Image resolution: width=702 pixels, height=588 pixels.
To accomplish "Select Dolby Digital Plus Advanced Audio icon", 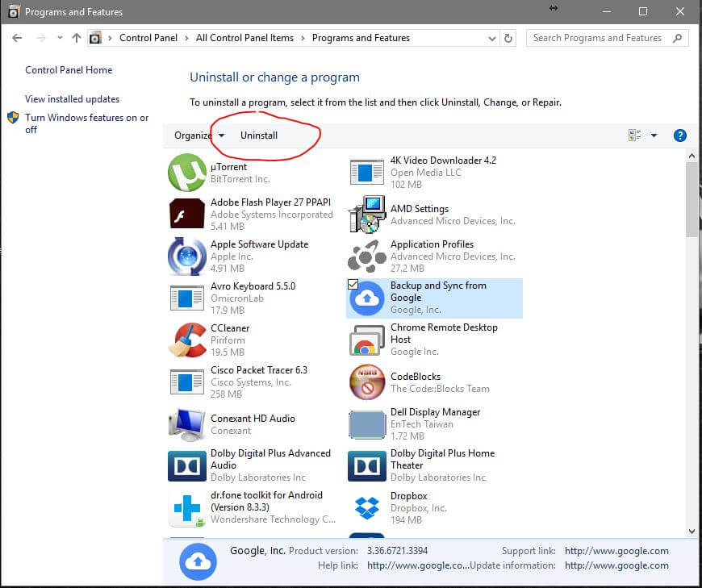I will (x=187, y=466).
